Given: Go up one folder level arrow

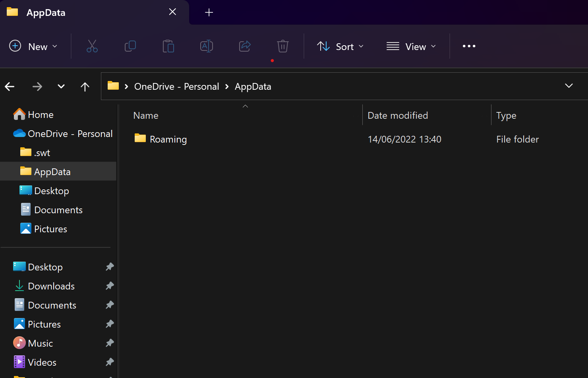Looking at the screenshot, I should (85, 87).
